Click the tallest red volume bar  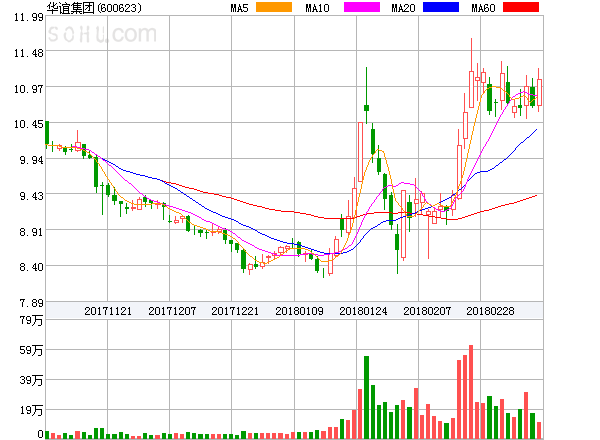tap(471, 392)
